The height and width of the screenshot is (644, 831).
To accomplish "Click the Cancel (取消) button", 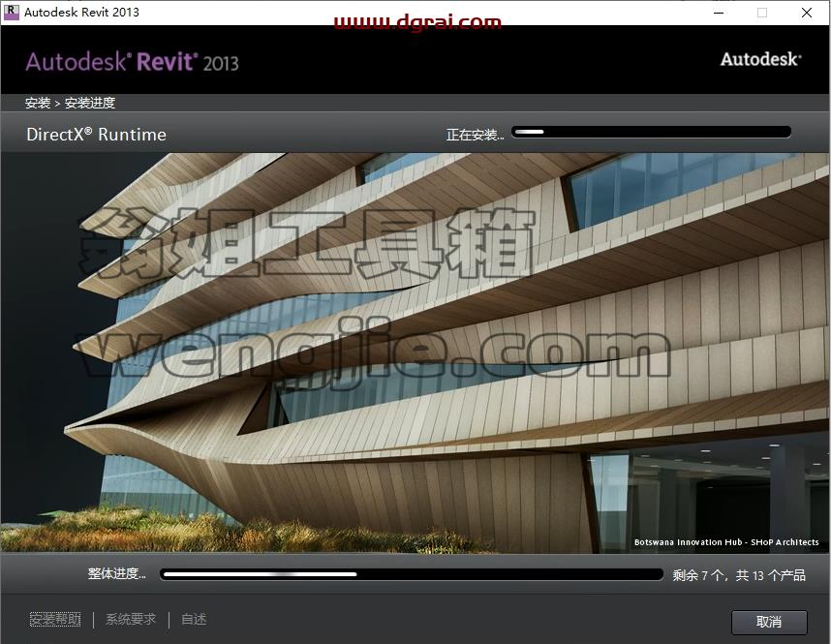I will tap(769, 622).
